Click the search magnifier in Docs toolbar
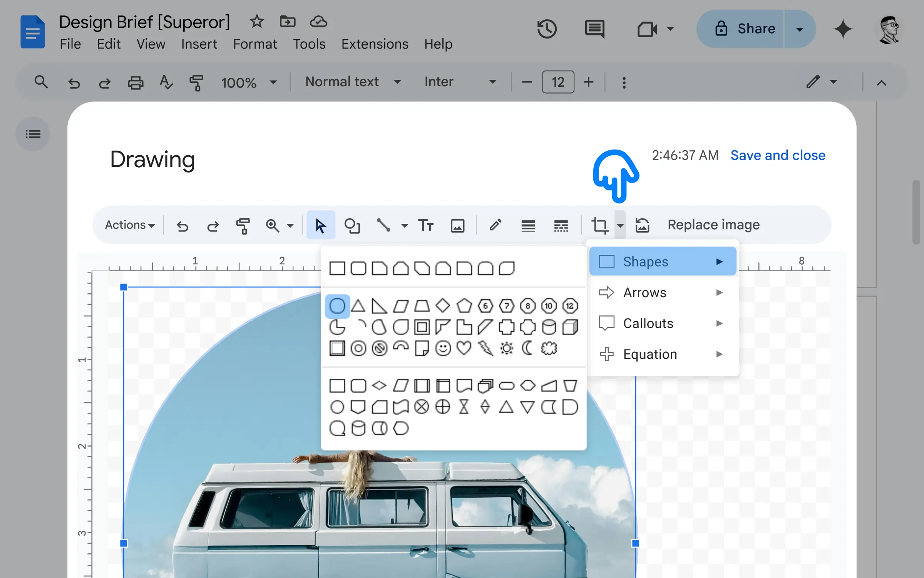Image resolution: width=924 pixels, height=578 pixels. tap(41, 82)
